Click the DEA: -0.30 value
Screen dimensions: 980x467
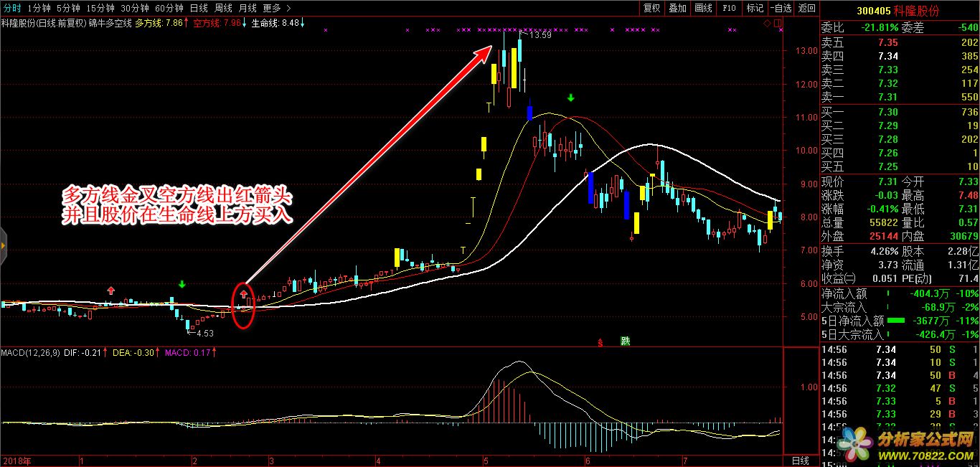[x=133, y=352]
